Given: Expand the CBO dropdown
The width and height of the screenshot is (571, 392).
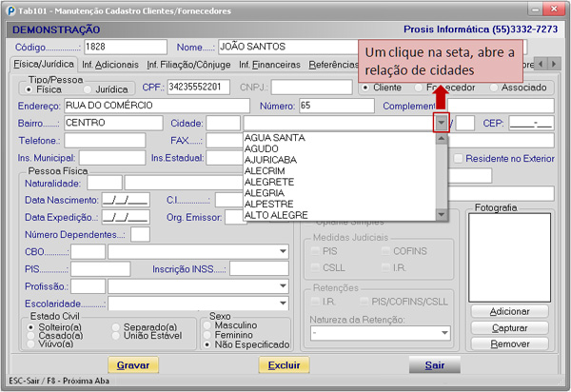Looking at the screenshot, I should coord(283,251).
